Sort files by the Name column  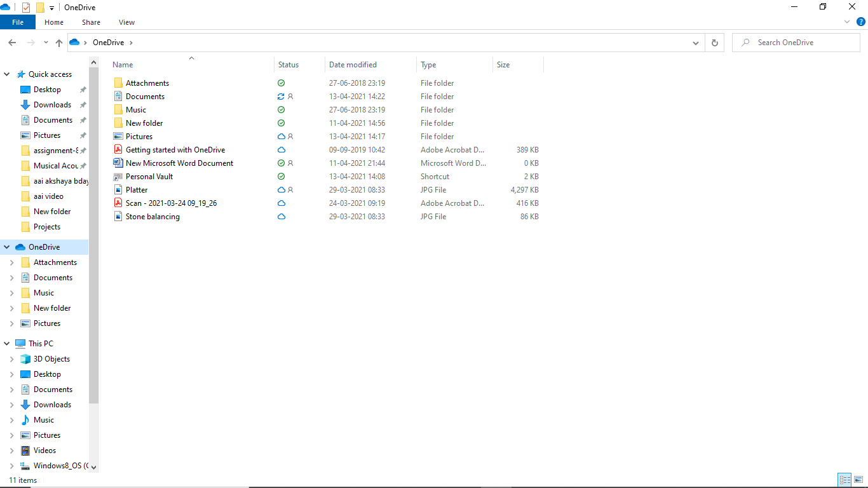point(191,65)
